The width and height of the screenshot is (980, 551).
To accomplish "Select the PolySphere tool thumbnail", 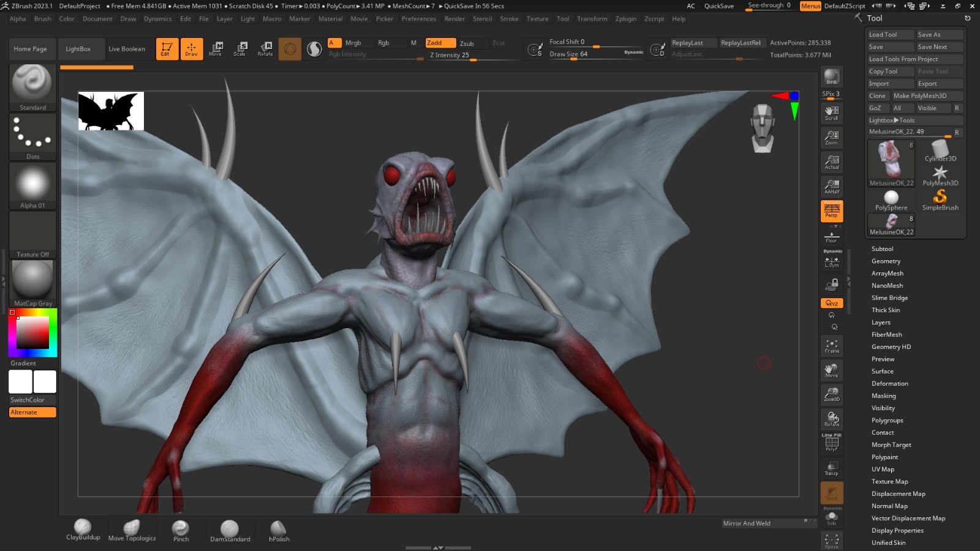I will tap(891, 200).
